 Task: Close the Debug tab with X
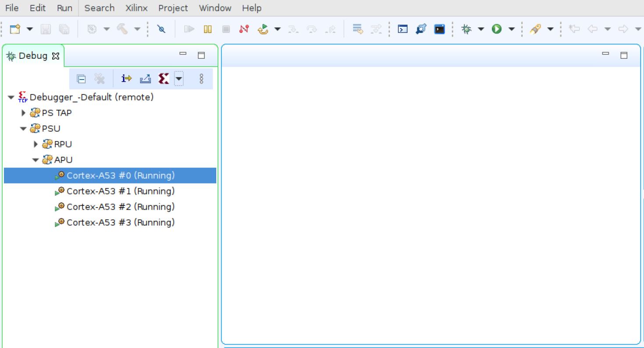click(x=55, y=56)
